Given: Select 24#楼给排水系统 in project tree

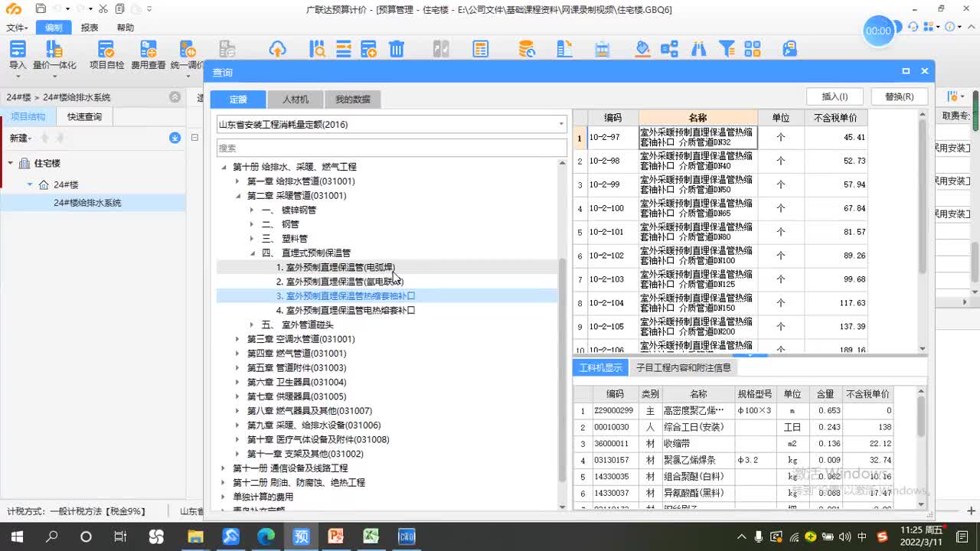Looking at the screenshot, I should (x=87, y=203).
